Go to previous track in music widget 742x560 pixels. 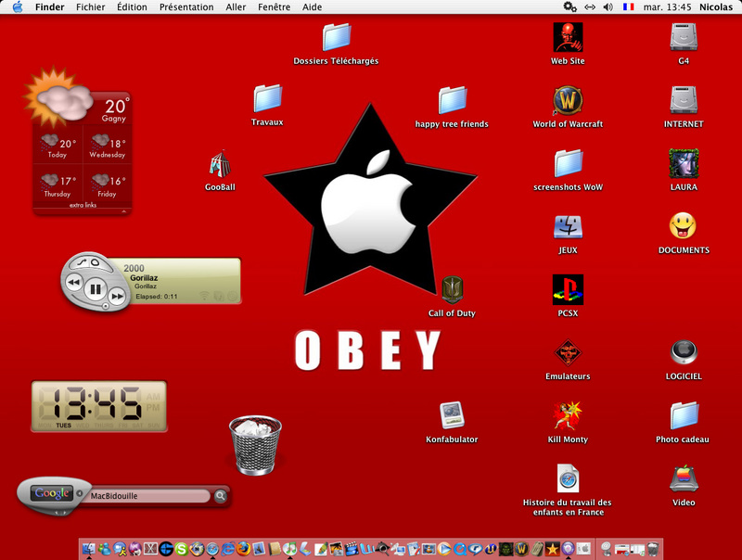click(x=74, y=283)
